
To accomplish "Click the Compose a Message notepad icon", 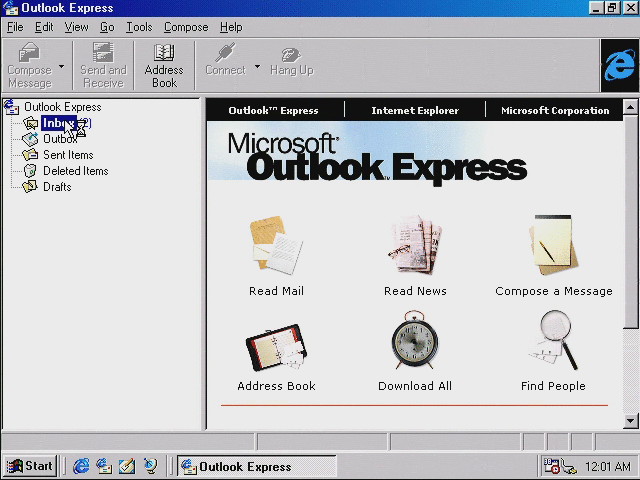I will tap(553, 245).
